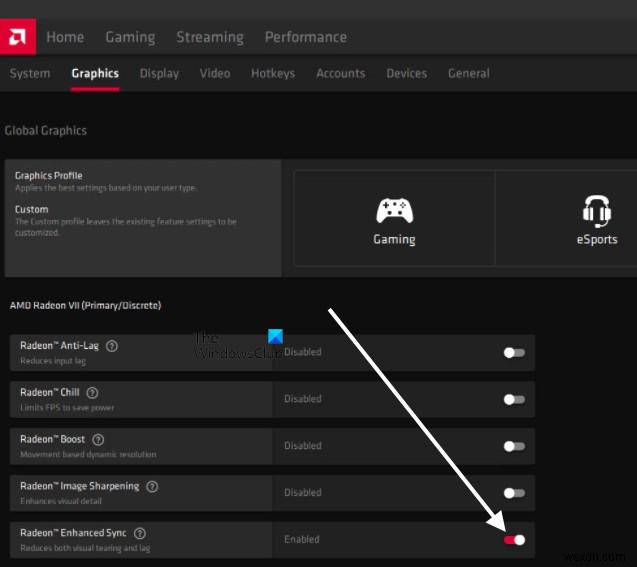Click Enhanced Sync question mark icon
Screen dimensions: 637x567
pyautogui.click(x=140, y=534)
